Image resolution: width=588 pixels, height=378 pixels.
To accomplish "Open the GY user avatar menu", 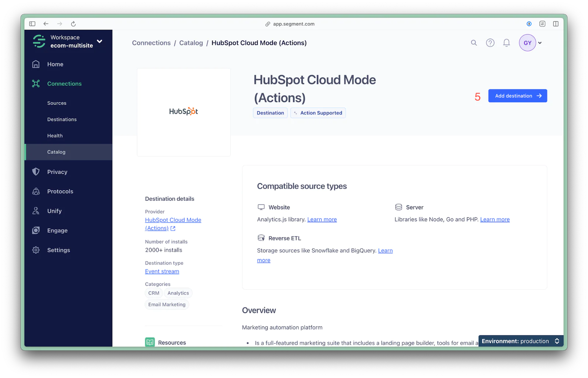I will tap(527, 43).
